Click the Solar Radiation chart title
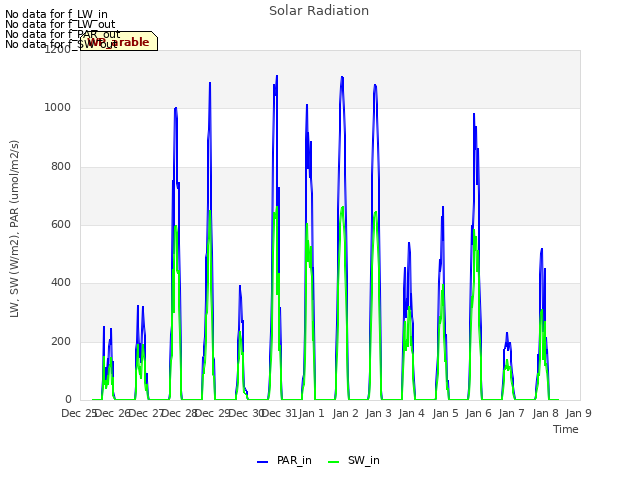This screenshot has width=640, height=480. [x=319, y=11]
